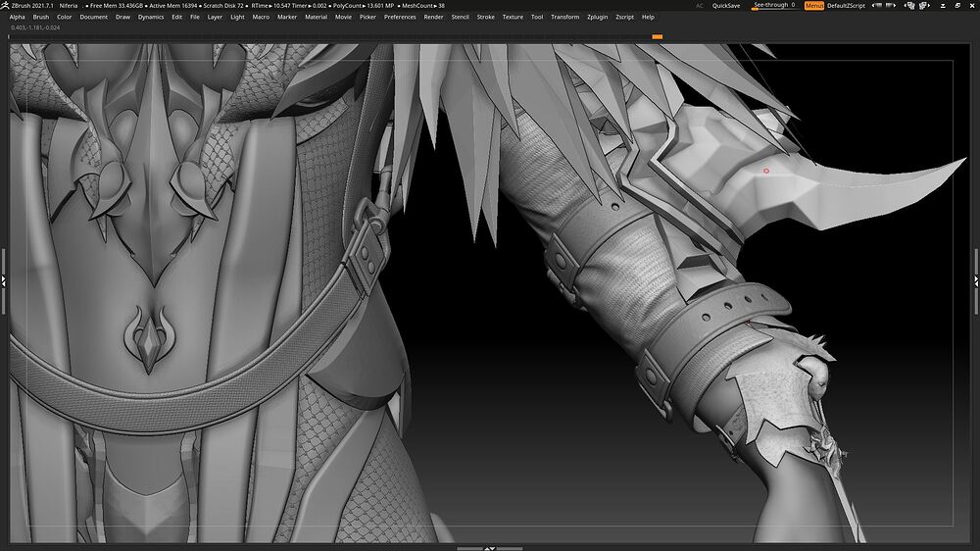Open the Render menu
Image resolution: width=980 pixels, height=551 pixels.
click(x=434, y=17)
